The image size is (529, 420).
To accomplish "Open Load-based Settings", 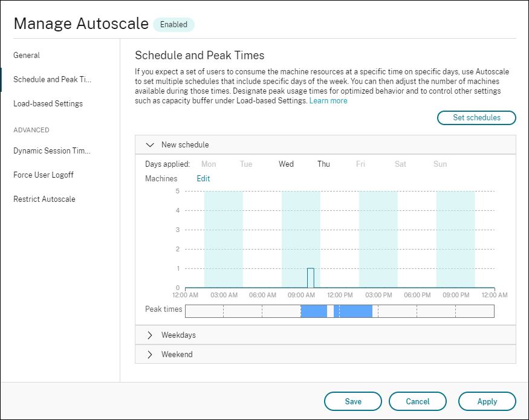I will [48, 103].
